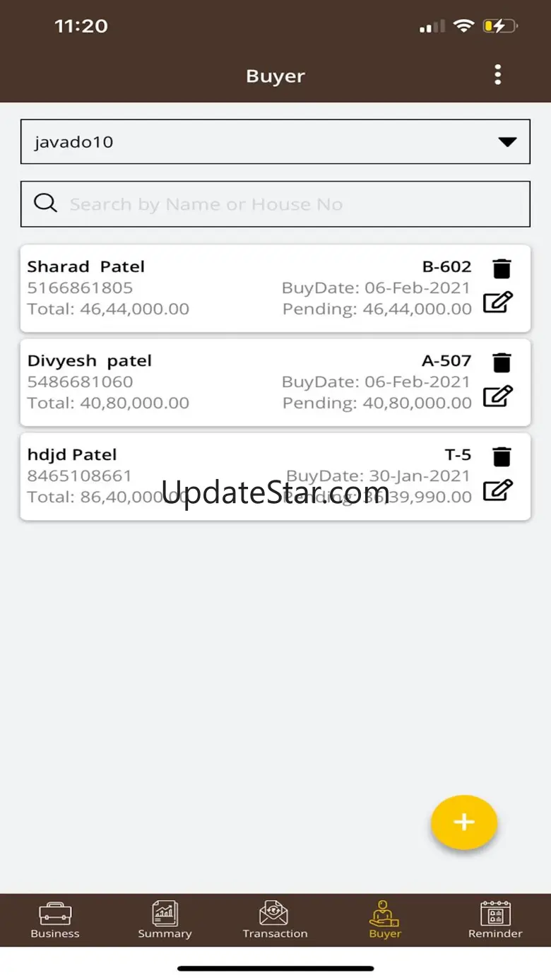Tap the search magnifier icon
Viewport: 551px width, 980px height.
point(46,203)
